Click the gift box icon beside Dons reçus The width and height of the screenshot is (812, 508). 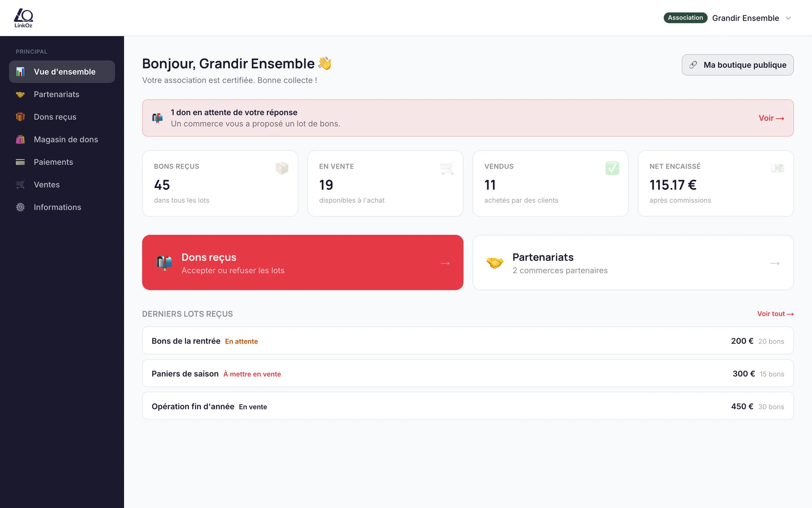(20, 117)
